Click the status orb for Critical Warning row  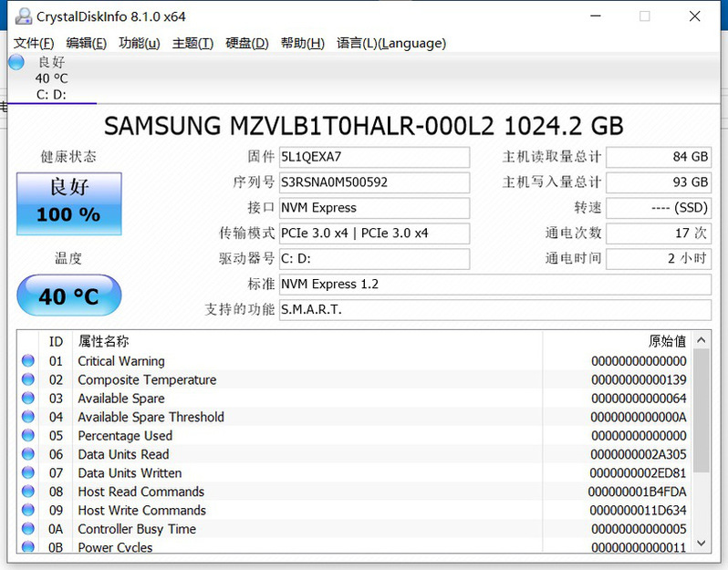click(28, 360)
